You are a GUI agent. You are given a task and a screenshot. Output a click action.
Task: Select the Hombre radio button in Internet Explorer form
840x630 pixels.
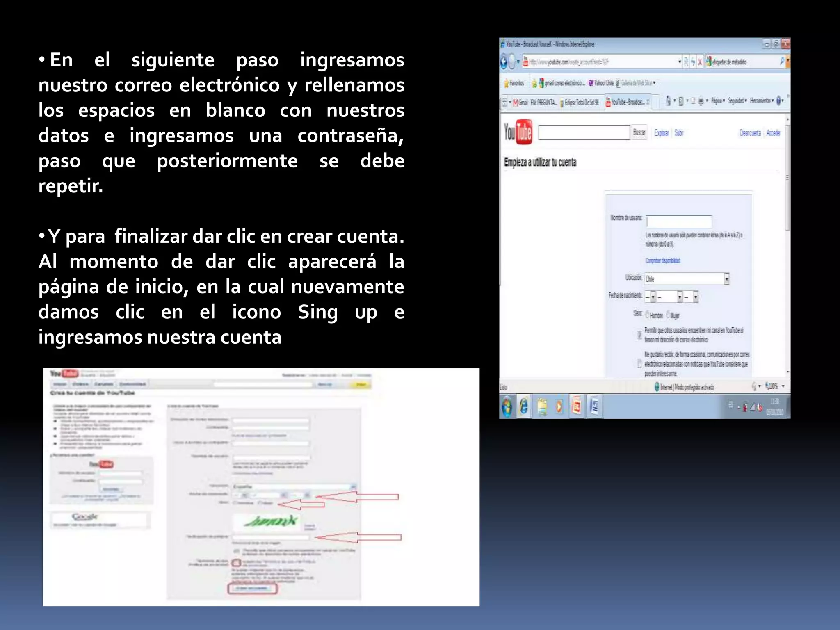(x=647, y=315)
